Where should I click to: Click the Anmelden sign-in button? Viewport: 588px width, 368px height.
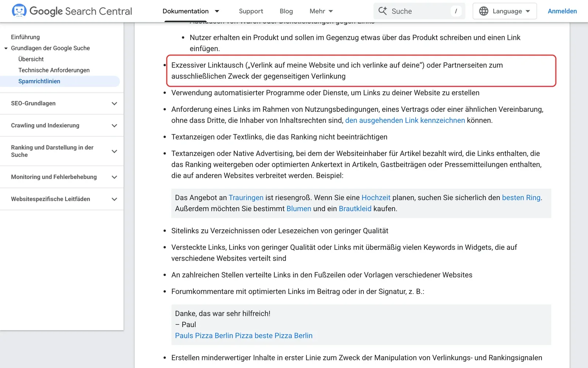point(562,11)
